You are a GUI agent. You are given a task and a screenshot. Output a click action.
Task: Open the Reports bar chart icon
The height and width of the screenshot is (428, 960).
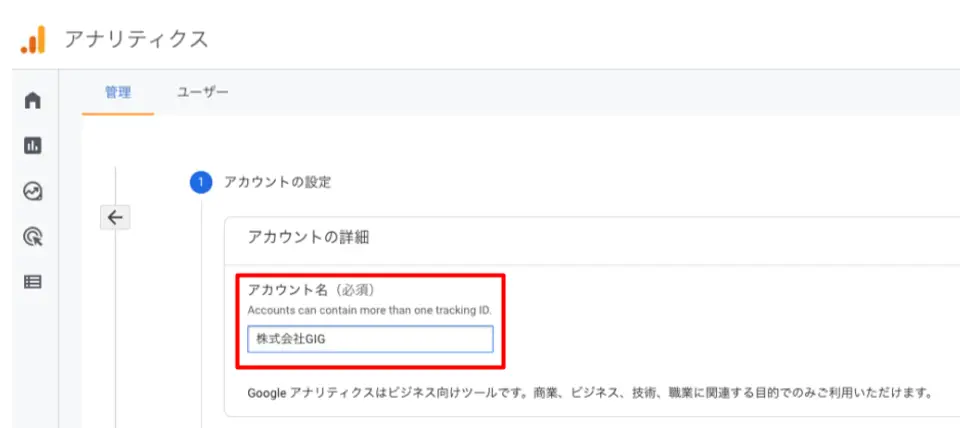[33, 146]
